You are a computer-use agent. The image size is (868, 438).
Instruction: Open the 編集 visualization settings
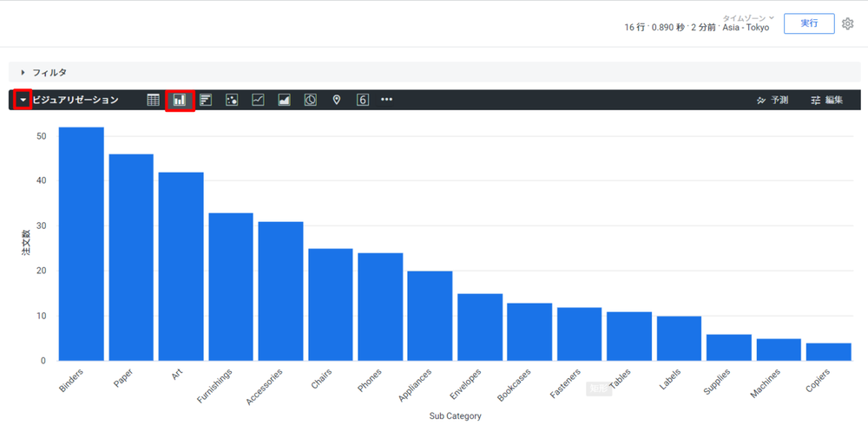[826, 100]
